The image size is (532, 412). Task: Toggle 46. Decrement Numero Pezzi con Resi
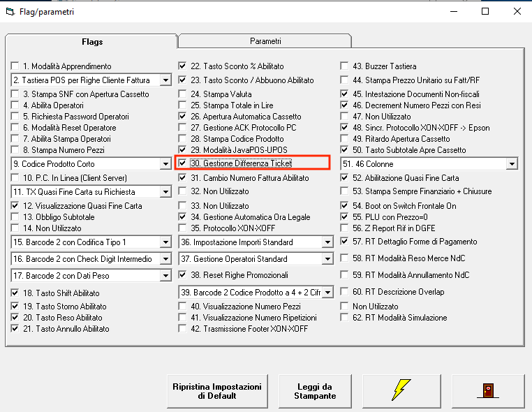point(344,105)
